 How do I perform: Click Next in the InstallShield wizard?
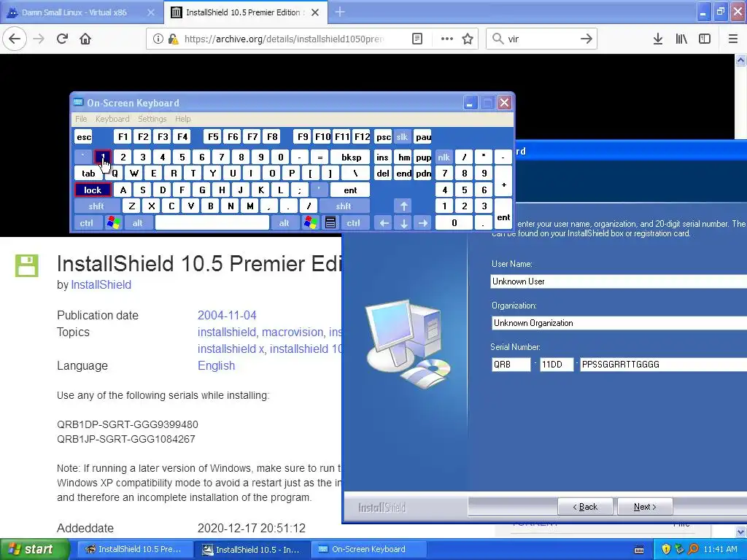(645, 507)
